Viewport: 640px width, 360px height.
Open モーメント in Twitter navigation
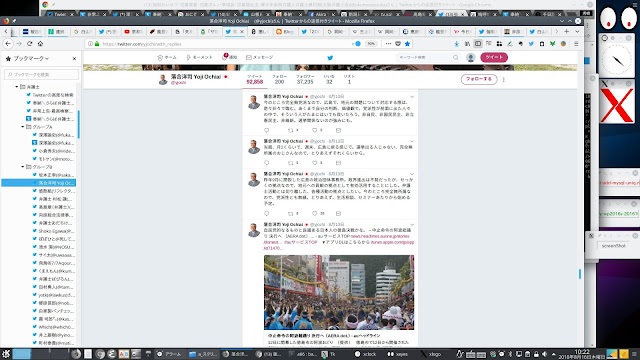[199, 58]
